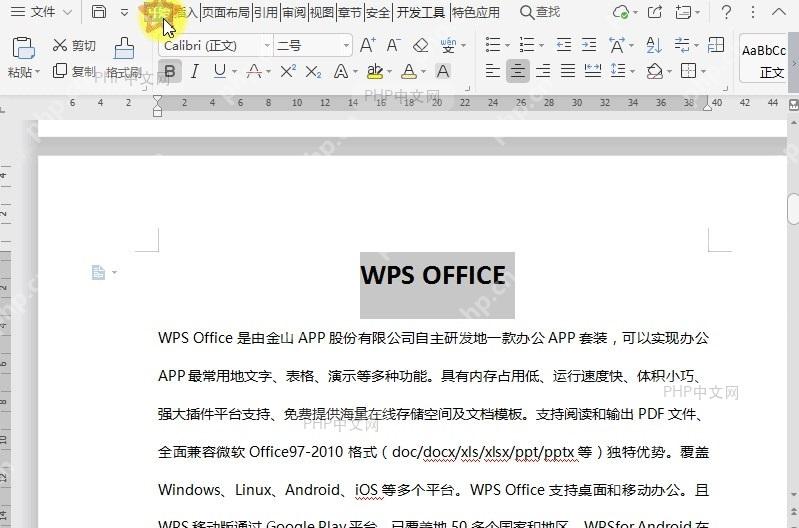Screen dimensions: 799x528
Task: Align text left
Action: pos(492,71)
